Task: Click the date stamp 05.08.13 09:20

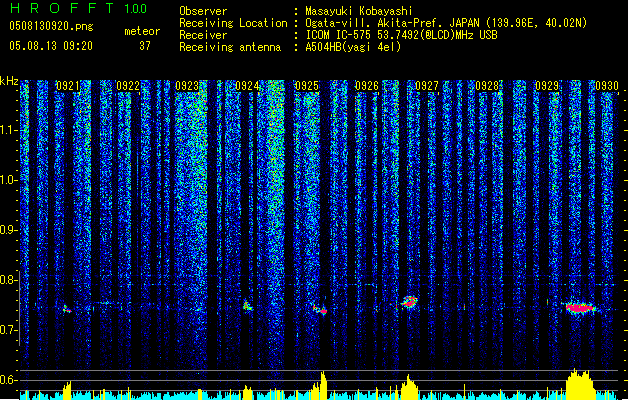Action: tap(51, 46)
